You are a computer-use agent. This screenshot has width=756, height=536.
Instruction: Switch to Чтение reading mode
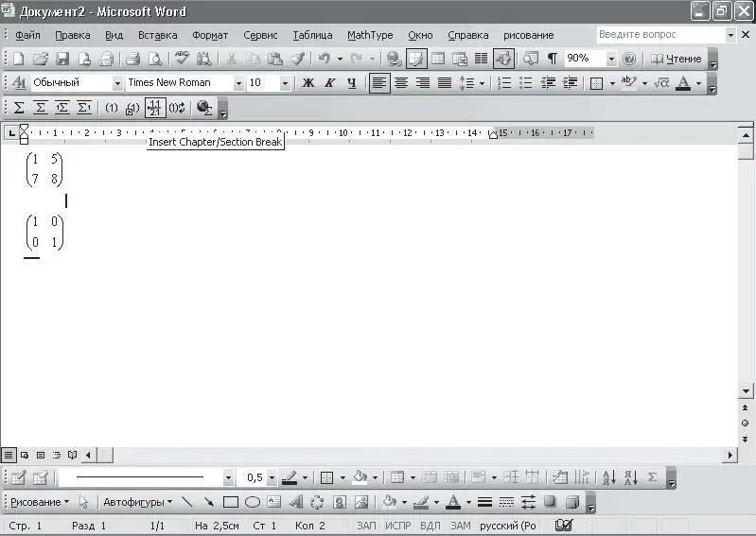(676, 59)
